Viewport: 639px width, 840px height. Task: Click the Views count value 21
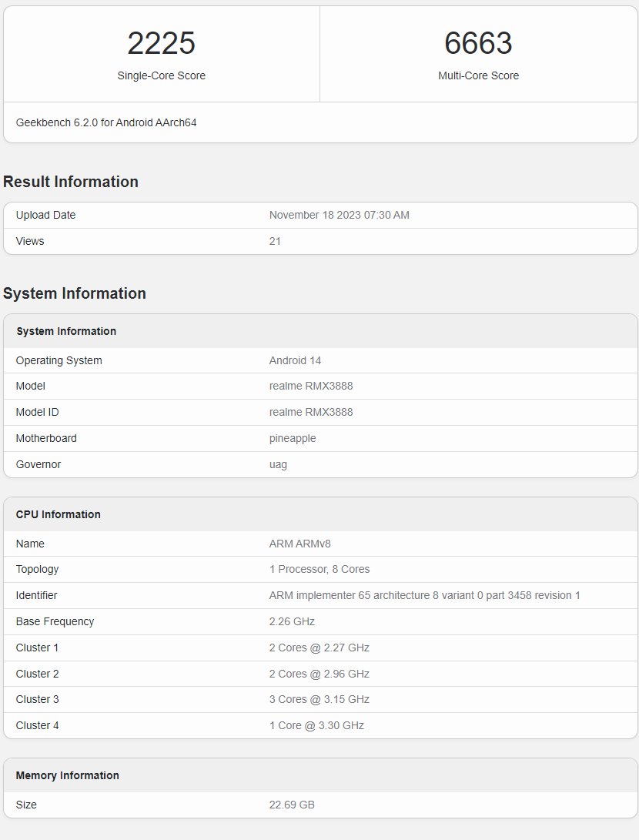coord(275,242)
